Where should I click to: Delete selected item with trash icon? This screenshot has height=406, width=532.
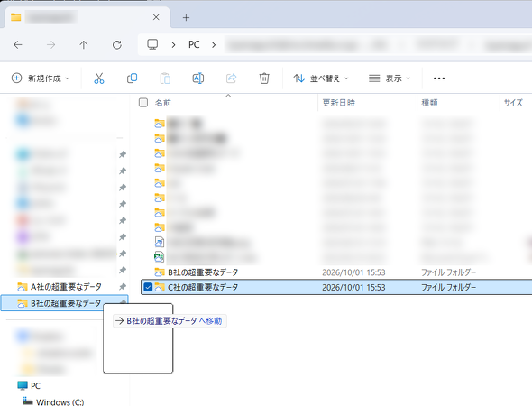(x=264, y=78)
